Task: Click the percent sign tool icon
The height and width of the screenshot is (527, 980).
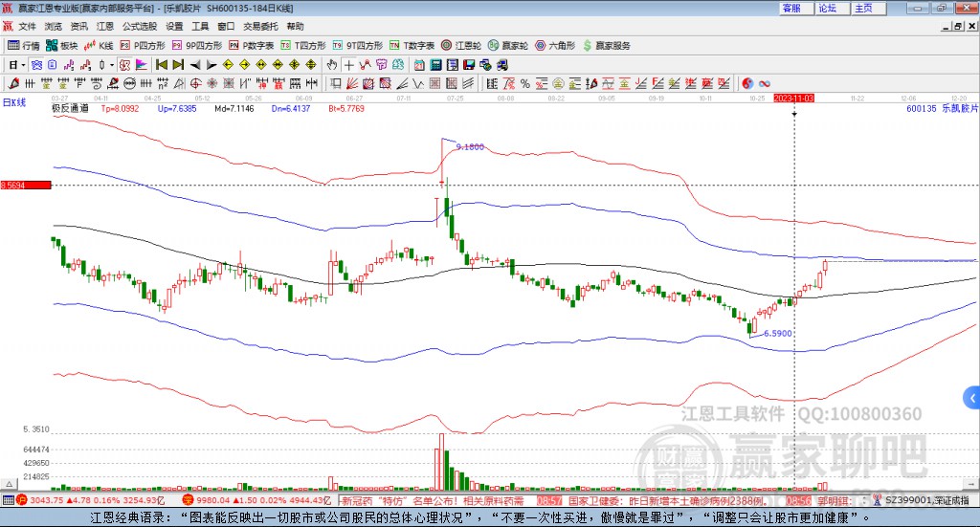Action: point(525,83)
